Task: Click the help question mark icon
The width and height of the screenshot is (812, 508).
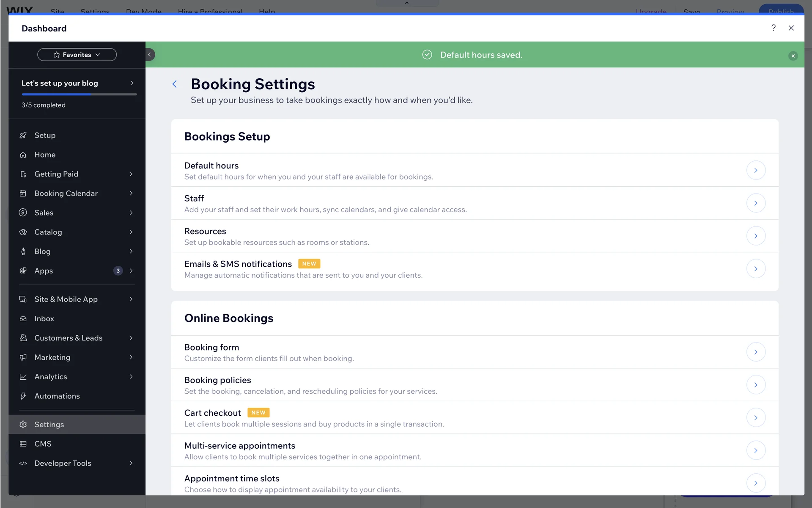Action: pos(773,28)
